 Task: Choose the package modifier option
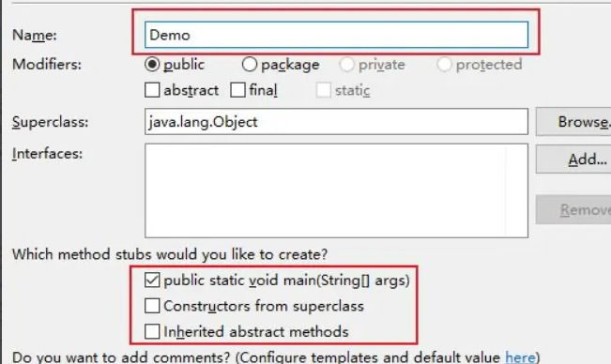pyautogui.click(x=250, y=64)
